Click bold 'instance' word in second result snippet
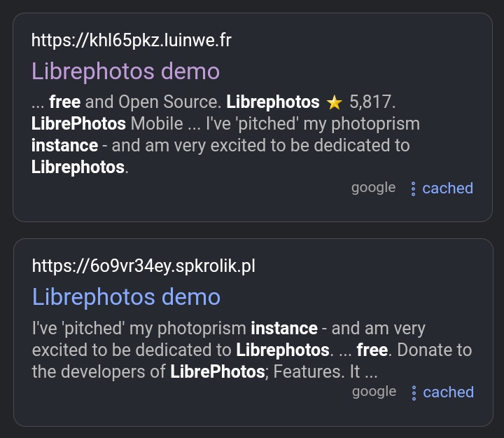The height and width of the screenshot is (438, 504). (284, 328)
